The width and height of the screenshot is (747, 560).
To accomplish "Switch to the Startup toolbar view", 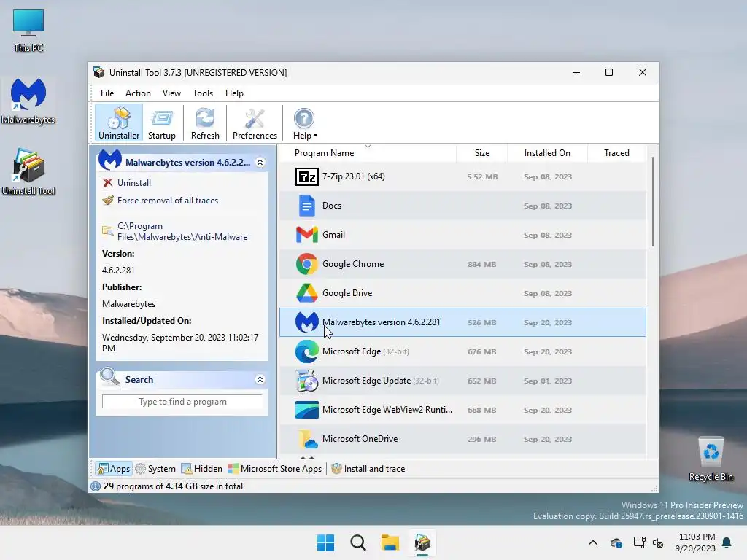I will (161, 122).
